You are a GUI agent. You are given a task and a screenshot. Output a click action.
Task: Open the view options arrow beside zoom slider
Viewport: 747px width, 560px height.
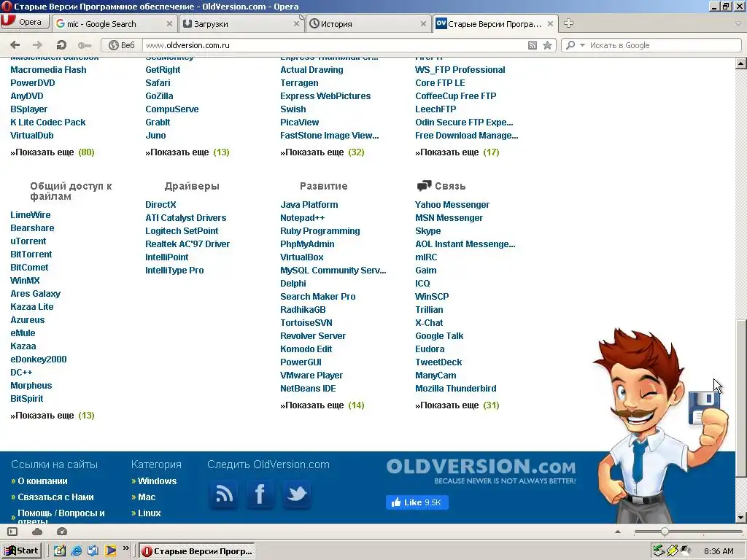coord(618,532)
